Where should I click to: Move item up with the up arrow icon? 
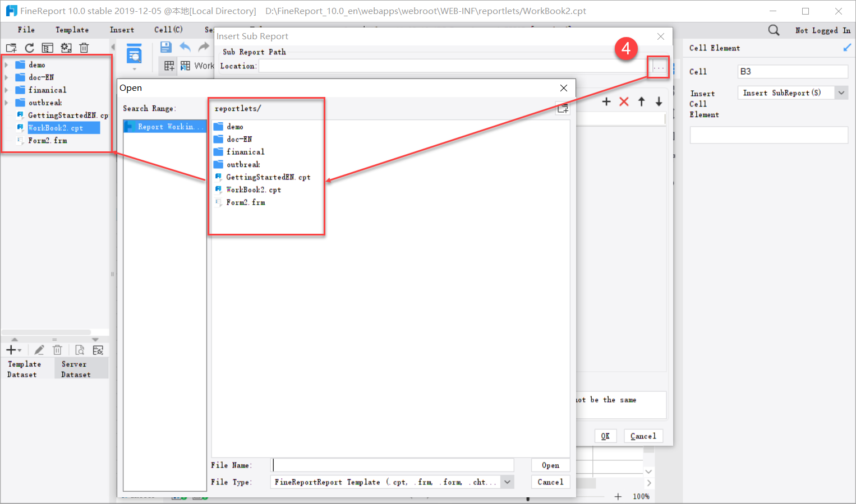coord(641,101)
